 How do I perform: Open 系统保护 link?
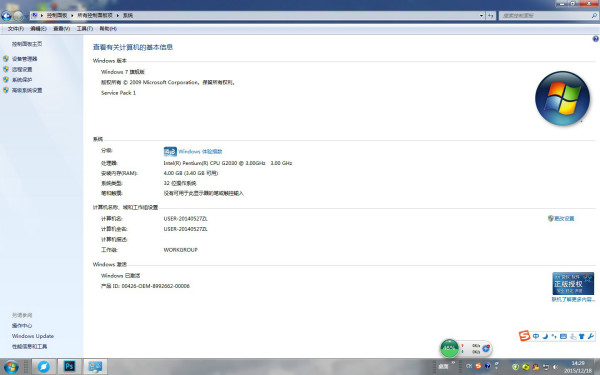click(x=22, y=80)
